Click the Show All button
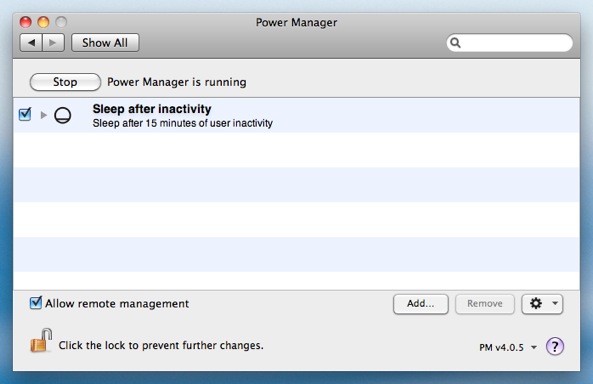Screen dimensions: 593x384 pyautogui.click(x=105, y=43)
